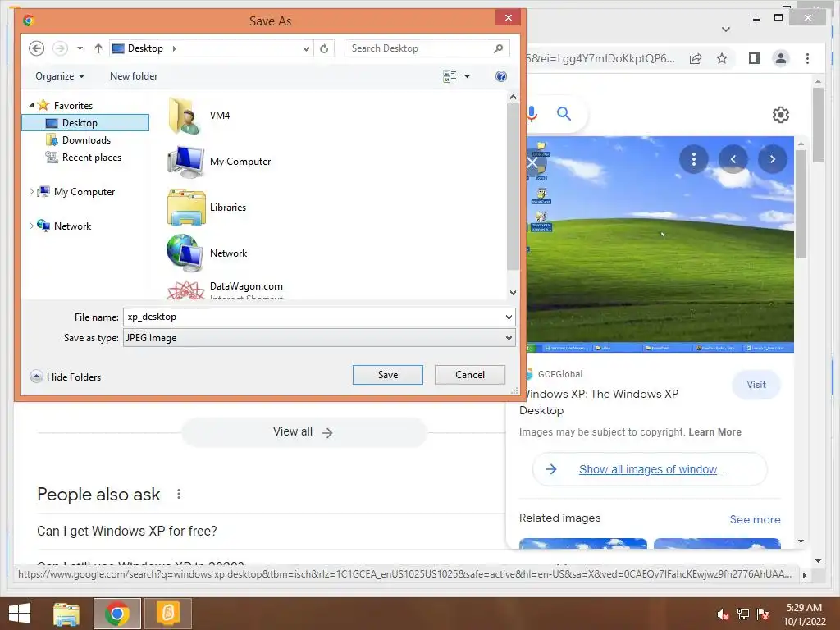Open the File name history dropdown

[509, 317]
